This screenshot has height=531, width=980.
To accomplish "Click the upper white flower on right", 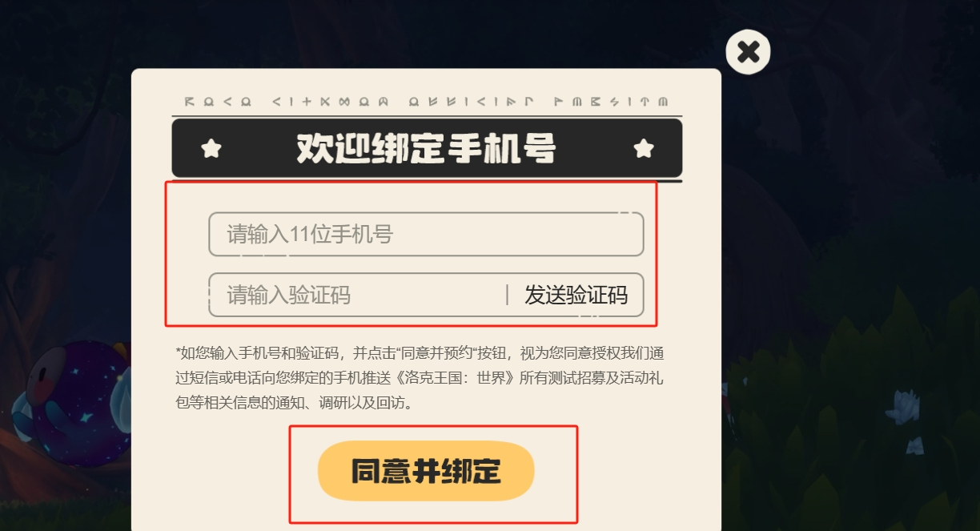I will coord(904,406).
